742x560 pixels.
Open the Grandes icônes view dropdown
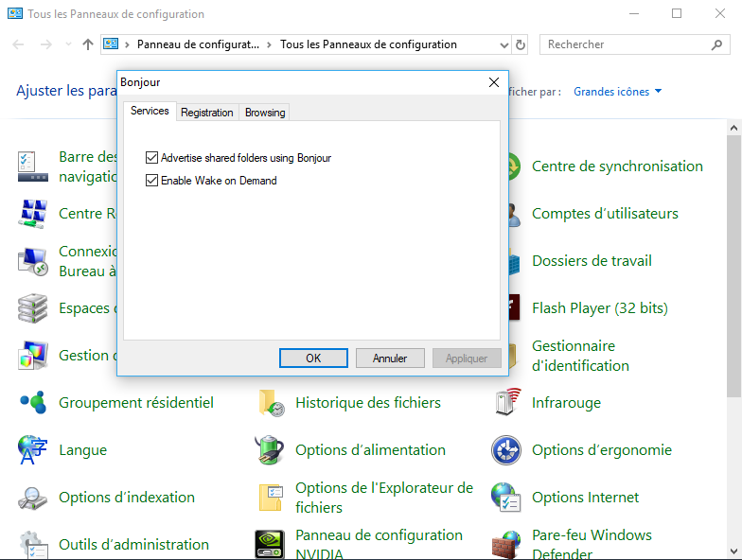click(x=617, y=92)
